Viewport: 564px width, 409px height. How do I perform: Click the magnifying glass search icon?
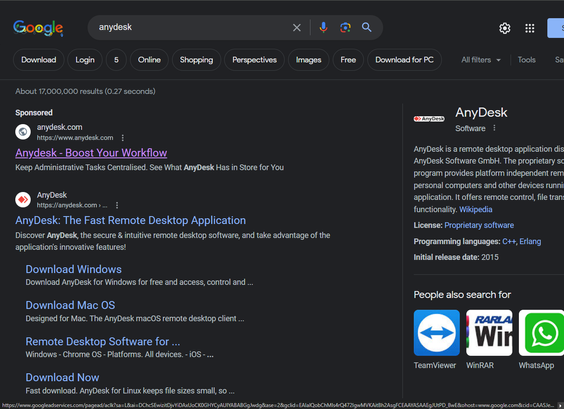(367, 27)
